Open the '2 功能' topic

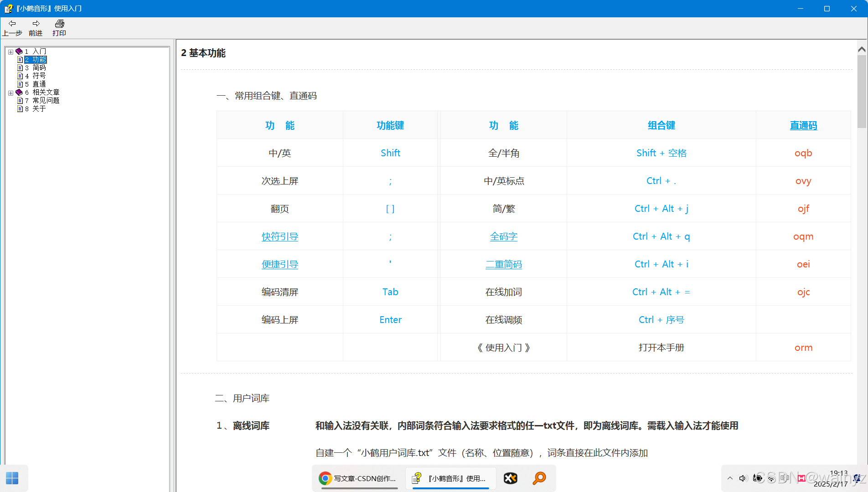click(36, 60)
